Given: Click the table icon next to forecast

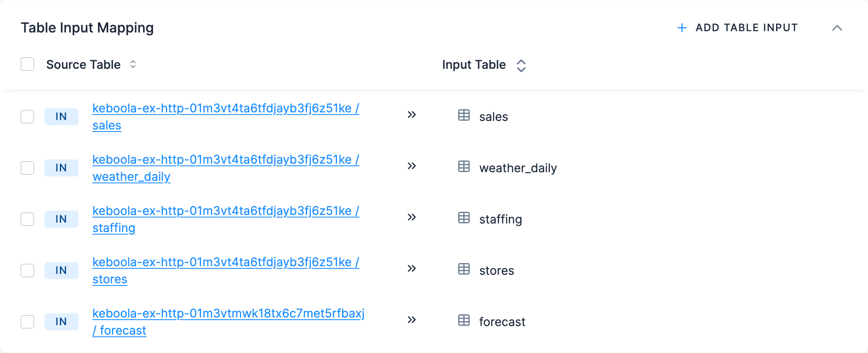Looking at the screenshot, I should pos(464,320).
